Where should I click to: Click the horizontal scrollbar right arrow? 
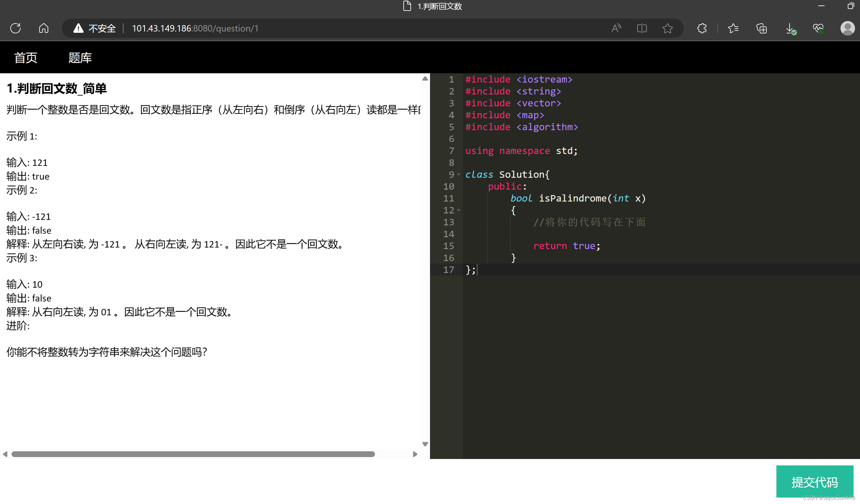(x=415, y=454)
